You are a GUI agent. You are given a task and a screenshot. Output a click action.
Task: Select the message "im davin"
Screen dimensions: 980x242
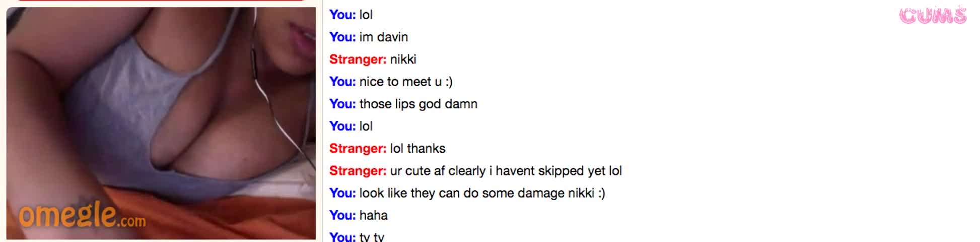pyautogui.click(x=369, y=37)
